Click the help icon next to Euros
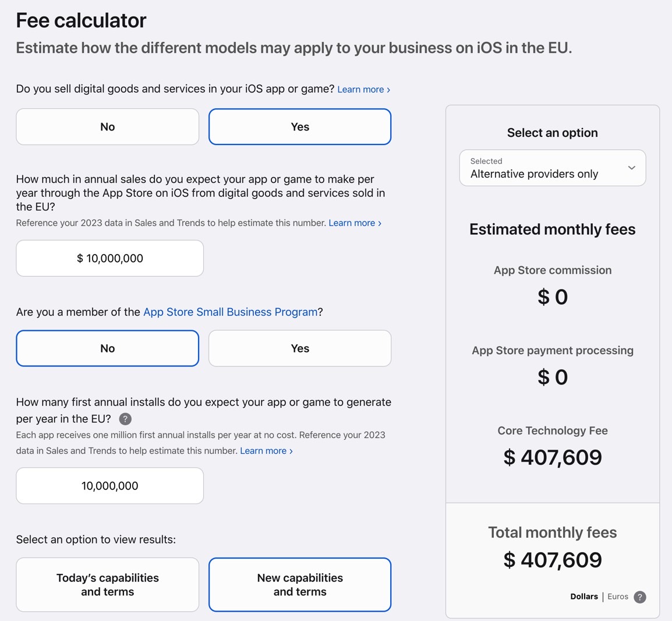The width and height of the screenshot is (672, 621). [x=640, y=597]
